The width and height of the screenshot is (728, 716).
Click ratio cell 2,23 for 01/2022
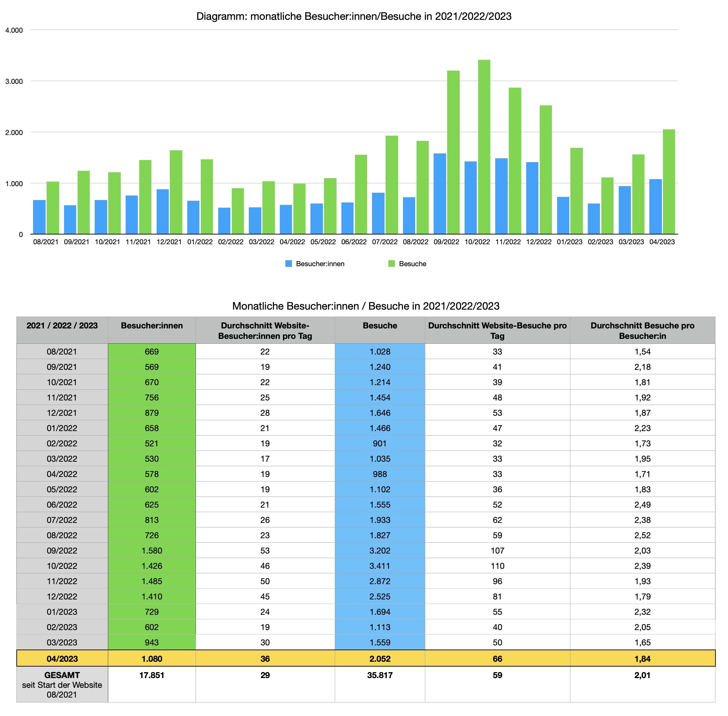[643, 428]
